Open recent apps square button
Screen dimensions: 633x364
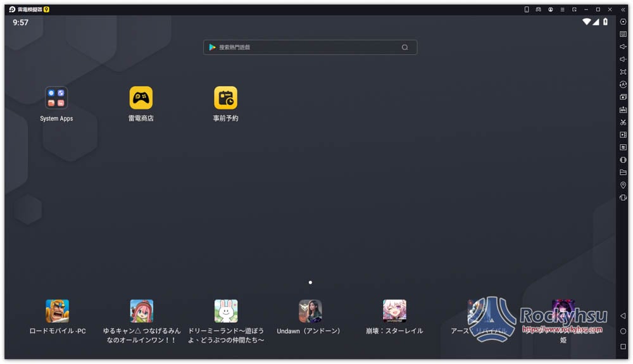pos(623,346)
